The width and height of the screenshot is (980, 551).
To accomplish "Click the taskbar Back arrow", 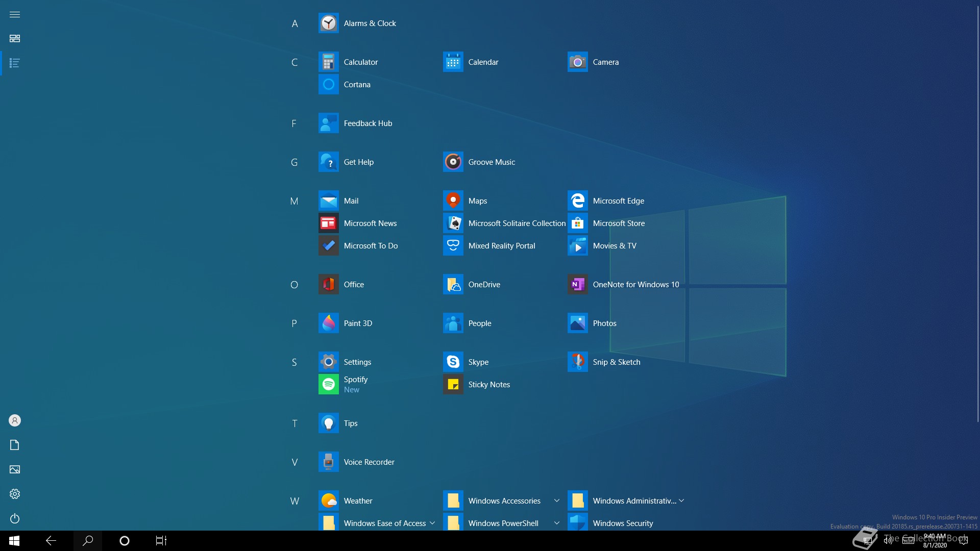I will click(x=51, y=541).
